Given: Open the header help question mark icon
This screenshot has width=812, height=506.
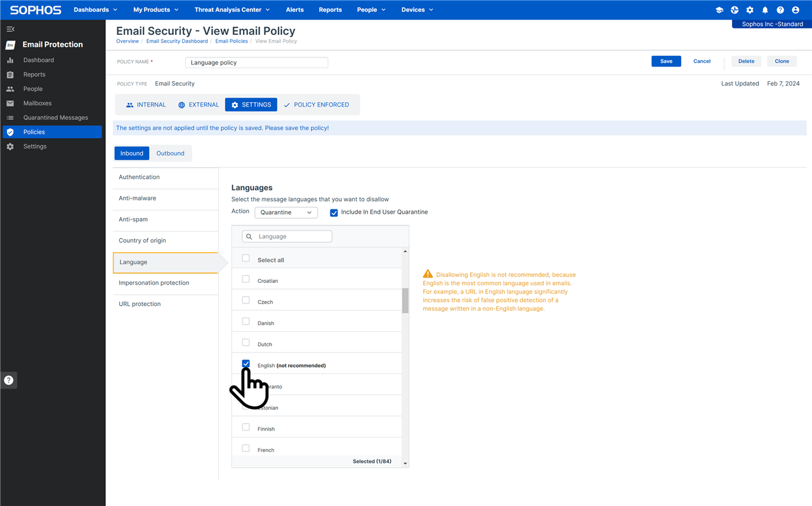Looking at the screenshot, I should pos(780,10).
